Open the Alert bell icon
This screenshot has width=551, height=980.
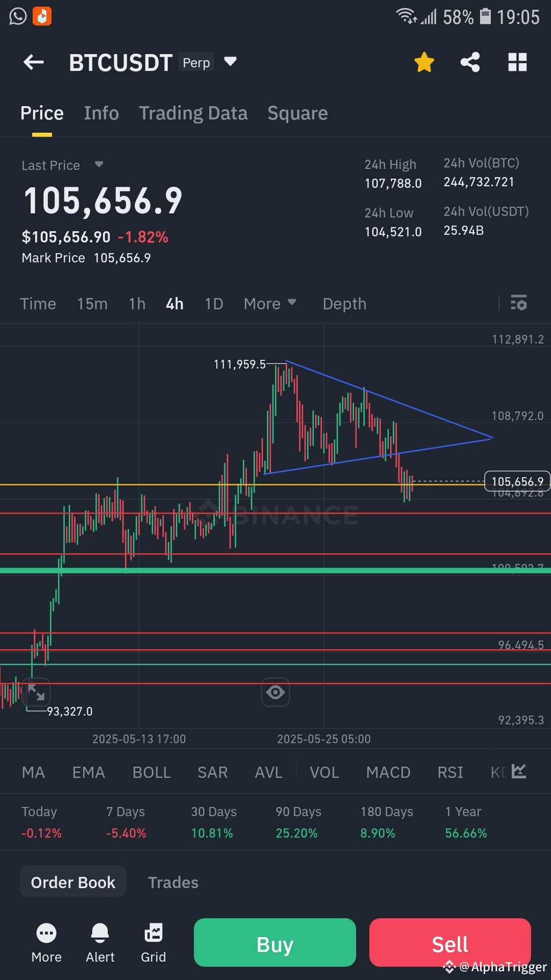click(100, 943)
